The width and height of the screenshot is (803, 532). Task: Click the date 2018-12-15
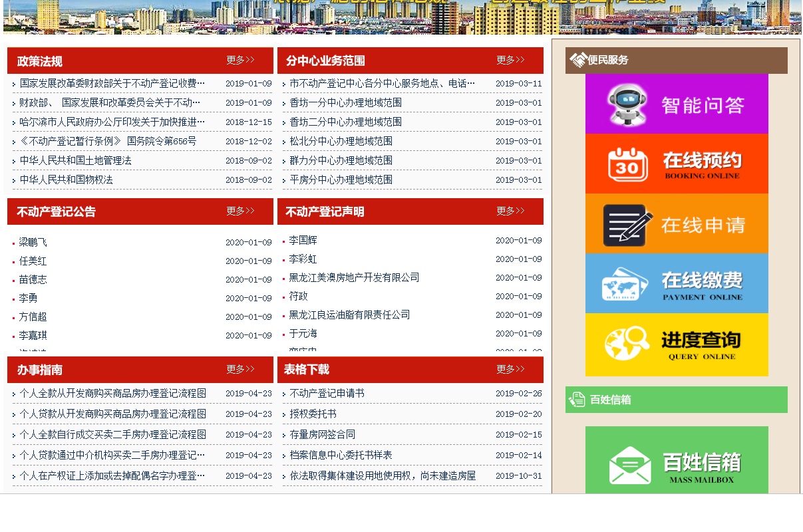[249, 122]
